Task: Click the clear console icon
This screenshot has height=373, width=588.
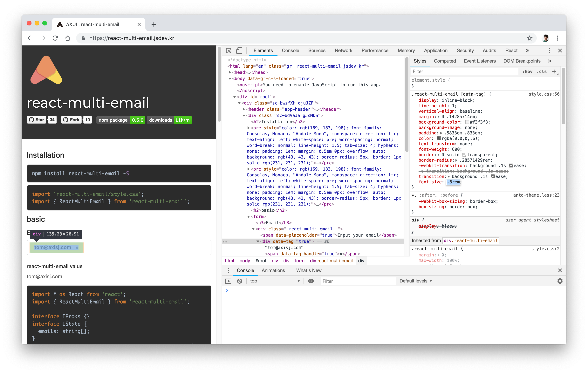Action: pyautogui.click(x=240, y=281)
